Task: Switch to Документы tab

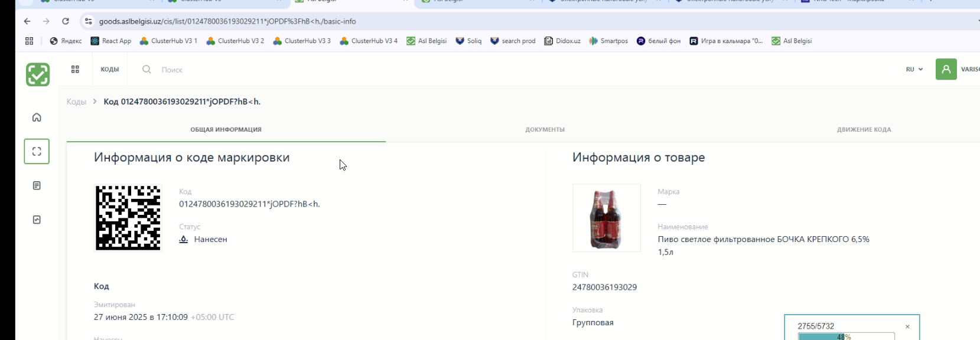Action: (x=545, y=129)
